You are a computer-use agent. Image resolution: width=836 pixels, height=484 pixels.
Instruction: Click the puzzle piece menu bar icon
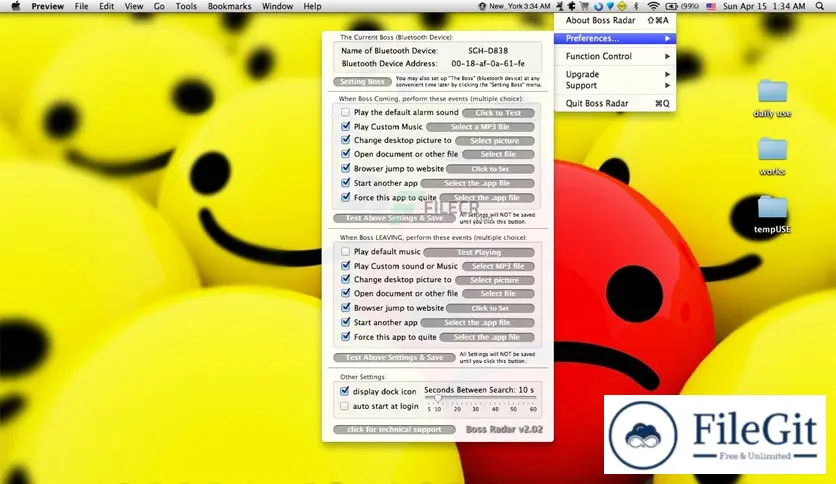[572, 6]
